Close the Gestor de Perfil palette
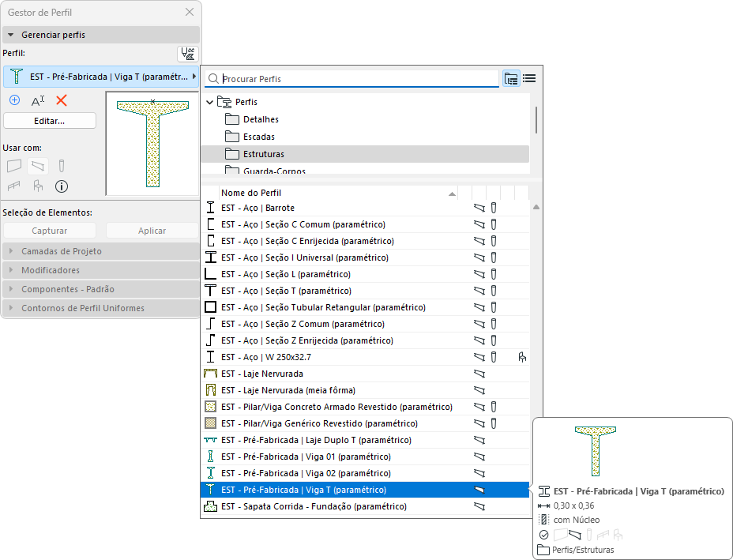733x560 pixels. point(190,12)
